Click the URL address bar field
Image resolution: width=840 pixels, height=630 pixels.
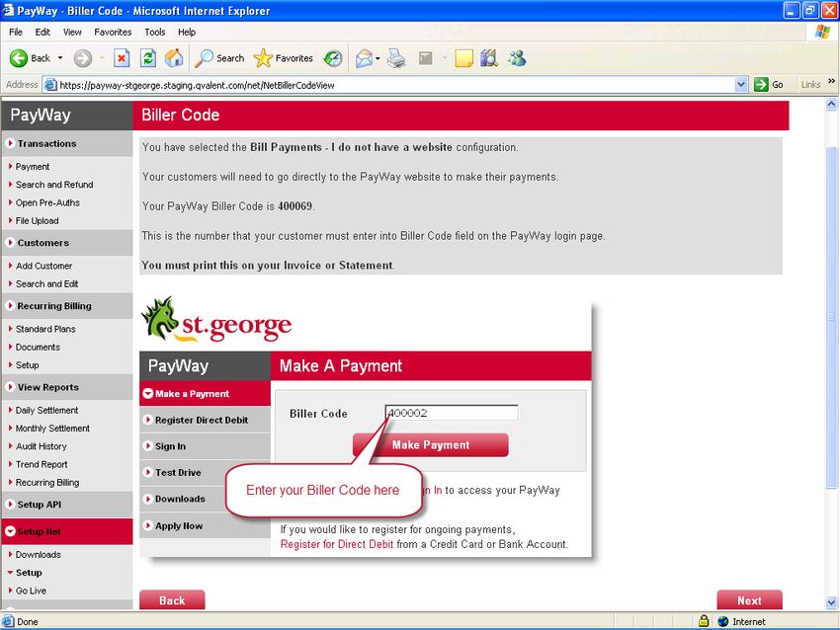pyautogui.click(x=396, y=85)
